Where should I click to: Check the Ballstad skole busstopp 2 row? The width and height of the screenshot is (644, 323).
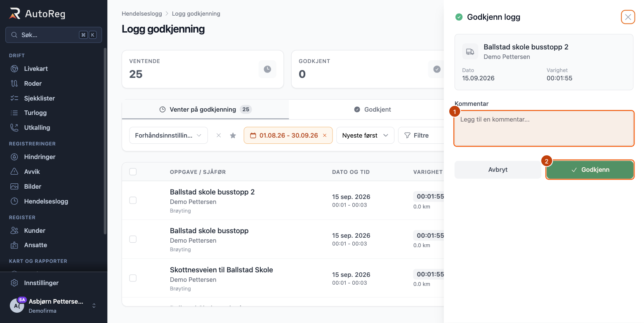point(133,200)
